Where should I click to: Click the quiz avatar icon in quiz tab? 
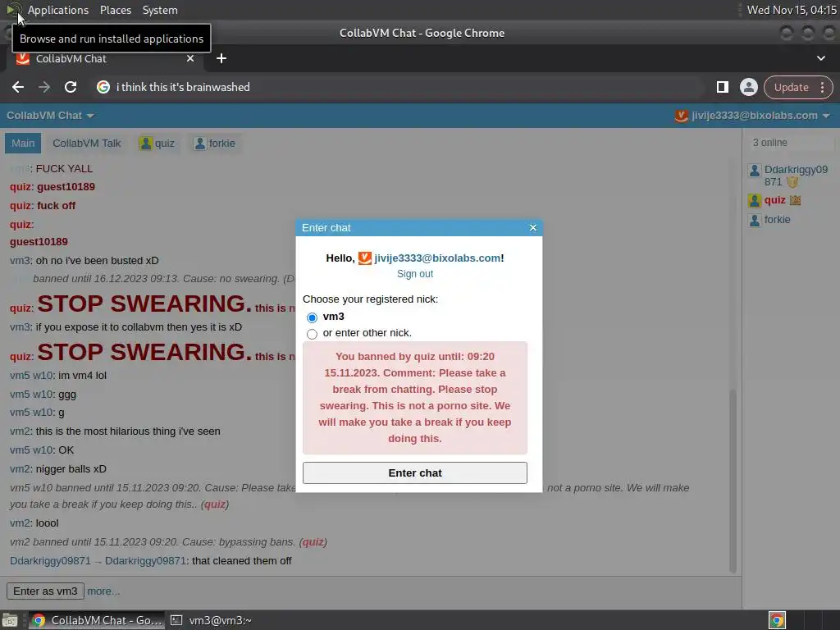(x=145, y=143)
